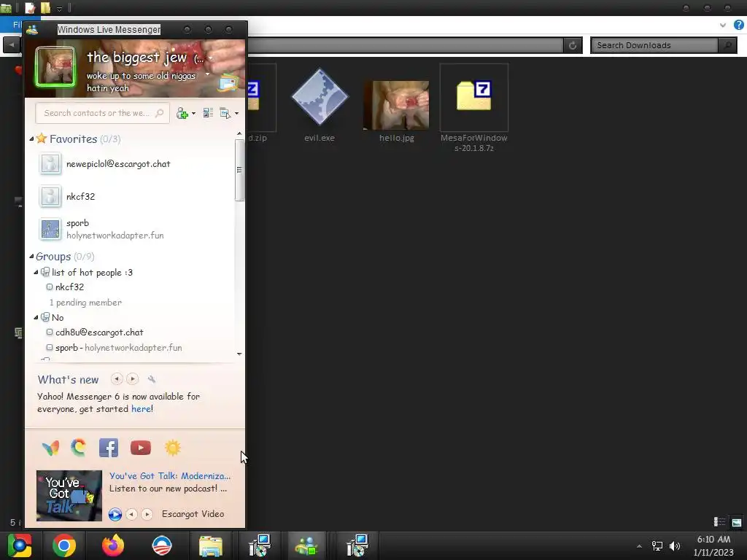Follow the 'here' link in What's new
This screenshot has width=747, height=560.
141,409
